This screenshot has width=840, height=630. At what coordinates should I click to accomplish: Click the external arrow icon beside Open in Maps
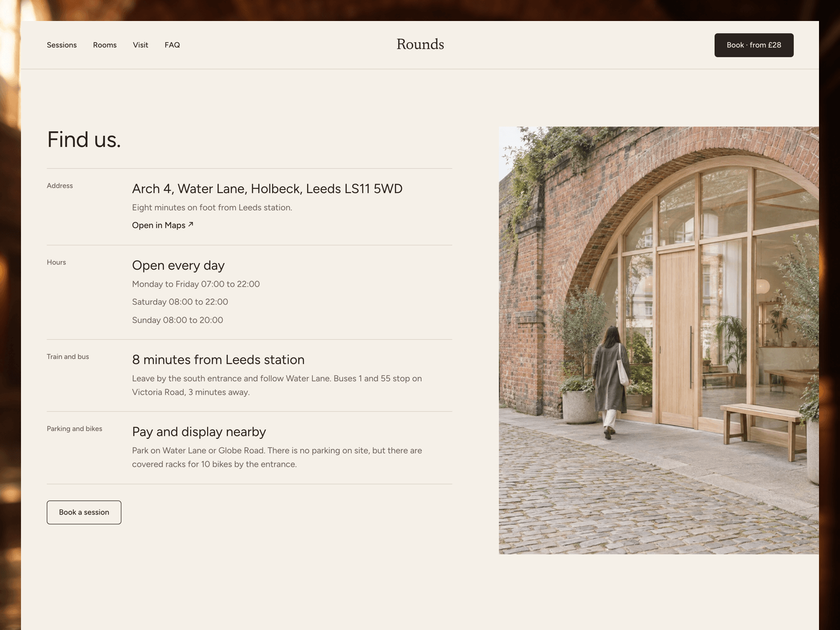tap(191, 225)
